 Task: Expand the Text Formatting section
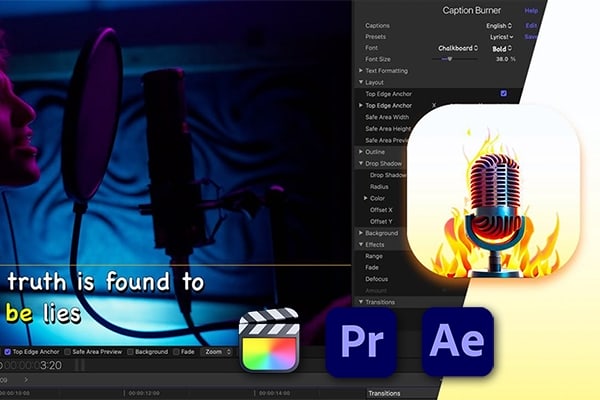[x=360, y=70]
